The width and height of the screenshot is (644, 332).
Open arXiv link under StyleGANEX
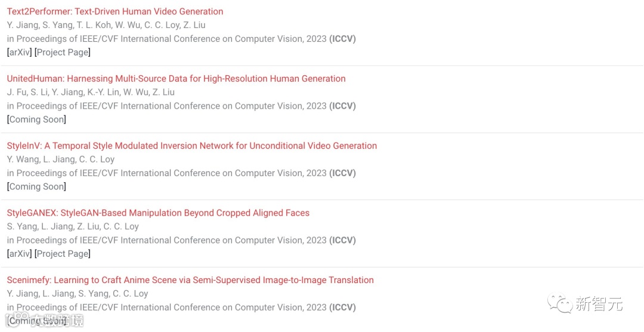[19, 253]
